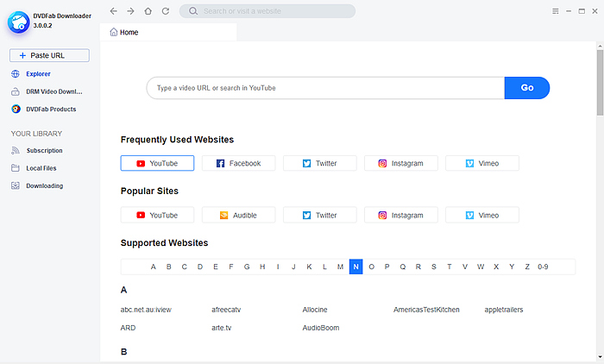Click magnifier icon in address bar
This screenshot has height=364, width=604.
193,11
